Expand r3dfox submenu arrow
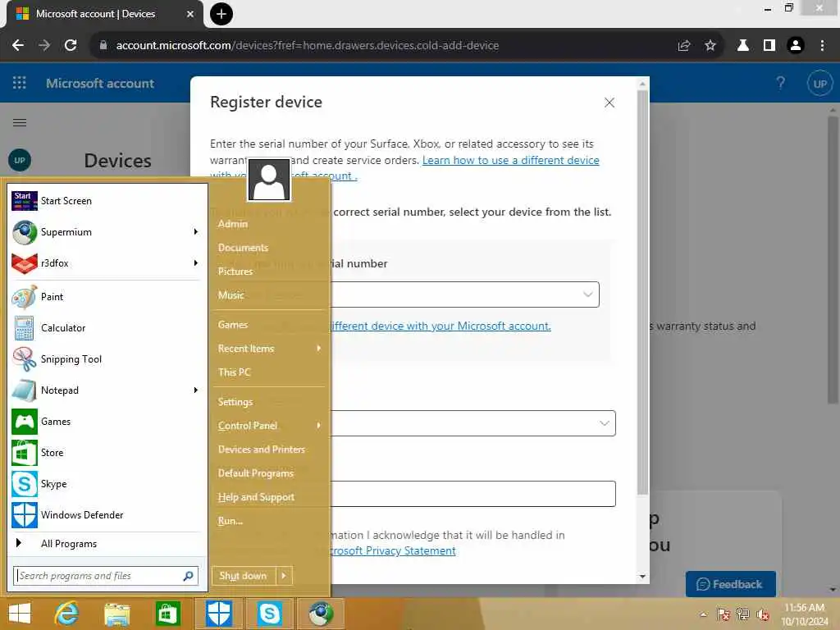Image resolution: width=840 pixels, height=630 pixels. pos(195,263)
